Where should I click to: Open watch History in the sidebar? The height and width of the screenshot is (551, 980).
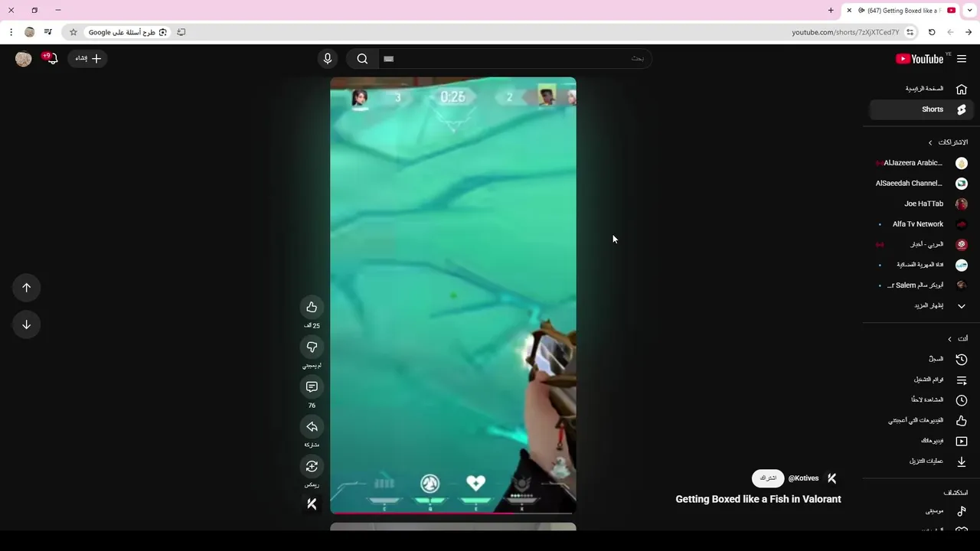tap(921, 359)
